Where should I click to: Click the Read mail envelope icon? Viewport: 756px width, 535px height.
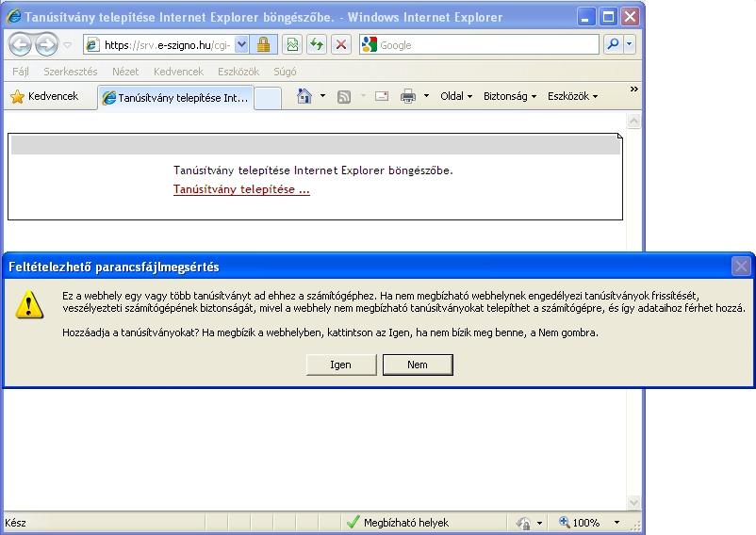coord(382,96)
